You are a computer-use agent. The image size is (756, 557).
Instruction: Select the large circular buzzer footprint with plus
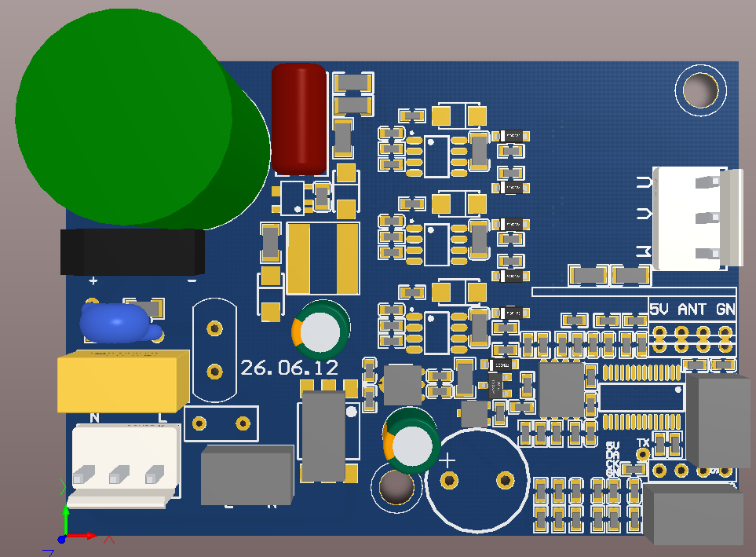pos(477,480)
